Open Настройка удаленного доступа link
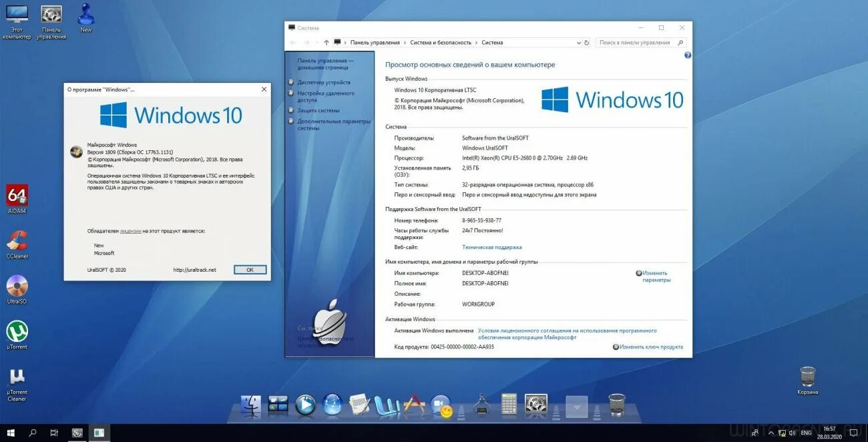The image size is (868, 442). click(326, 96)
